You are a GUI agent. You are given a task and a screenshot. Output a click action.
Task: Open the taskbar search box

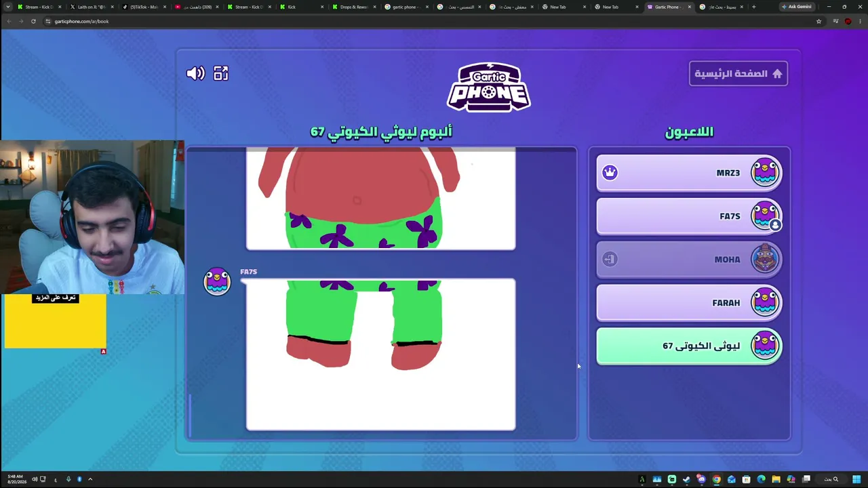(831, 479)
